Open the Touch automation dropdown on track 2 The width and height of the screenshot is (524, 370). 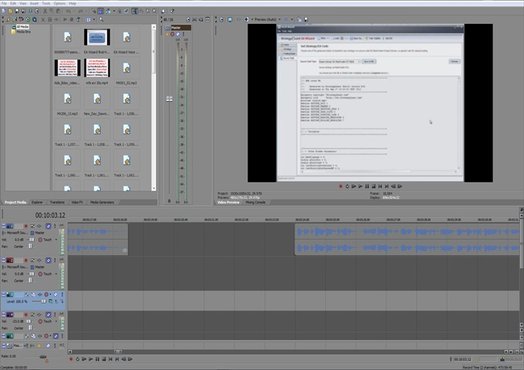[x=56, y=274]
